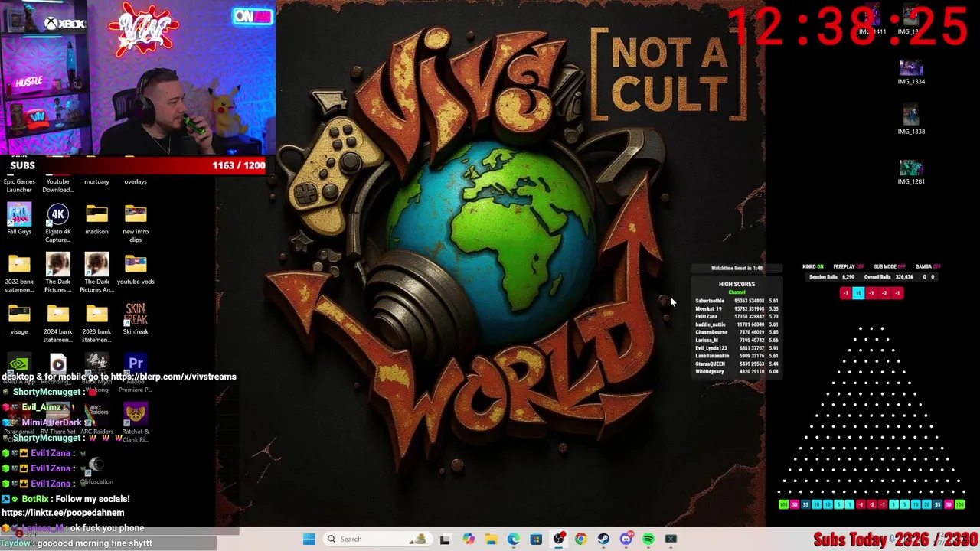The height and width of the screenshot is (551, 980).
Task: Click the cyan 10 multiplier box
Action: pyautogui.click(x=858, y=293)
